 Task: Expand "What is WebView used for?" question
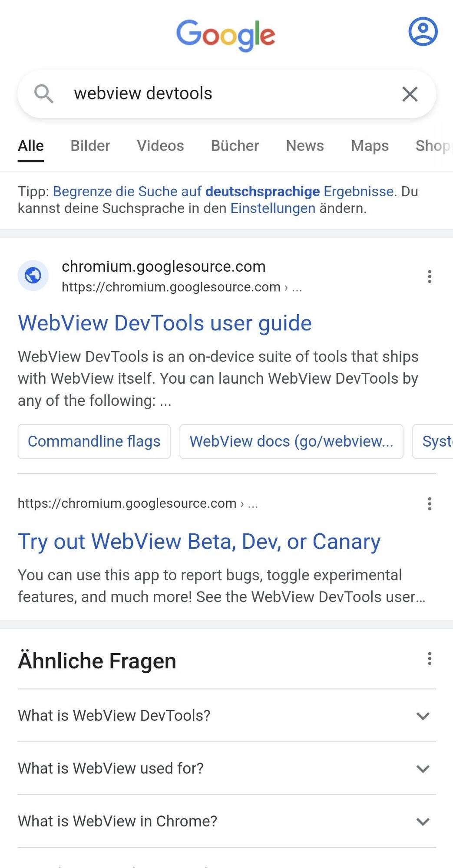click(x=227, y=768)
